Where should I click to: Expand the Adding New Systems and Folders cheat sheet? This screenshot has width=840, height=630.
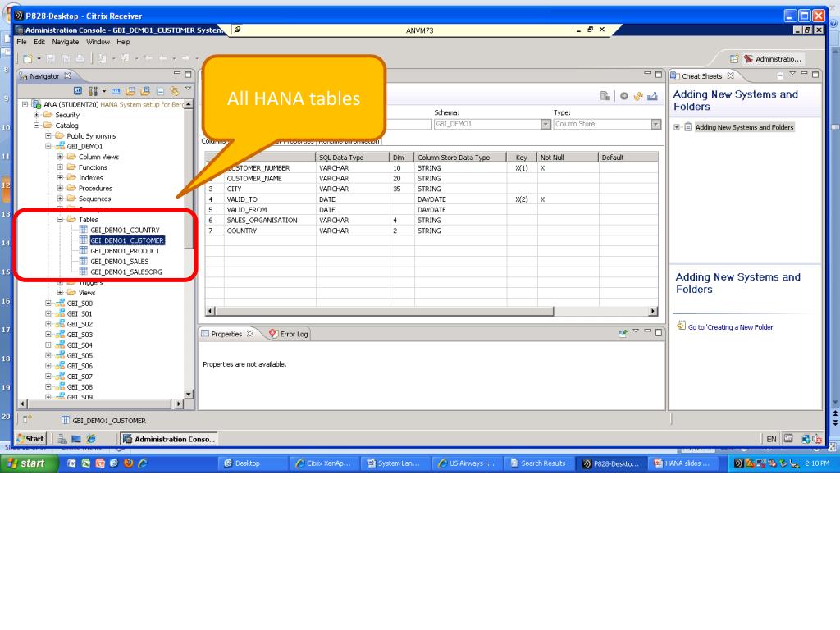677,127
